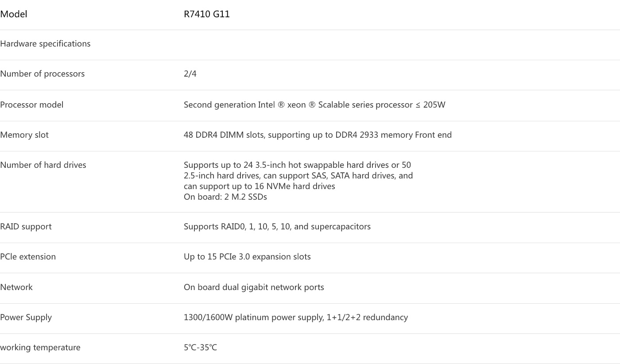Screen dimensions: 620x364
Task: Select the 48 DDR4 DIMM slots text
Action: tap(318, 135)
